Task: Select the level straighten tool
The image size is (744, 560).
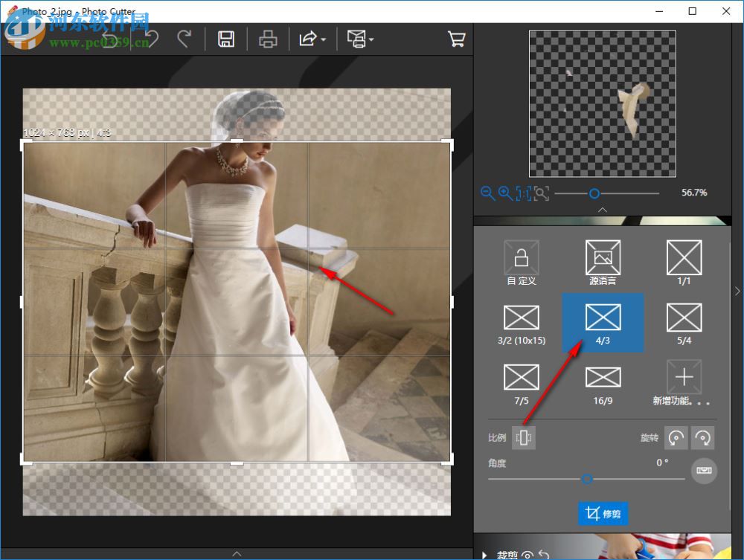Action: click(x=704, y=471)
